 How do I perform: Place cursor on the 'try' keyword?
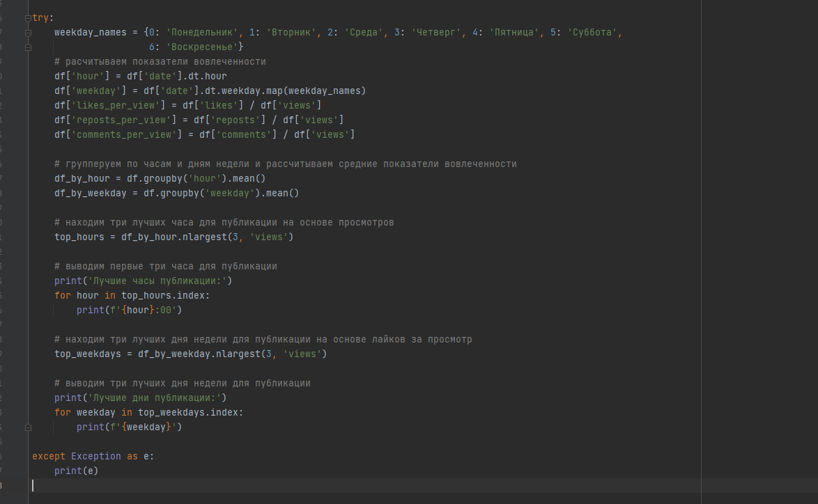point(40,18)
